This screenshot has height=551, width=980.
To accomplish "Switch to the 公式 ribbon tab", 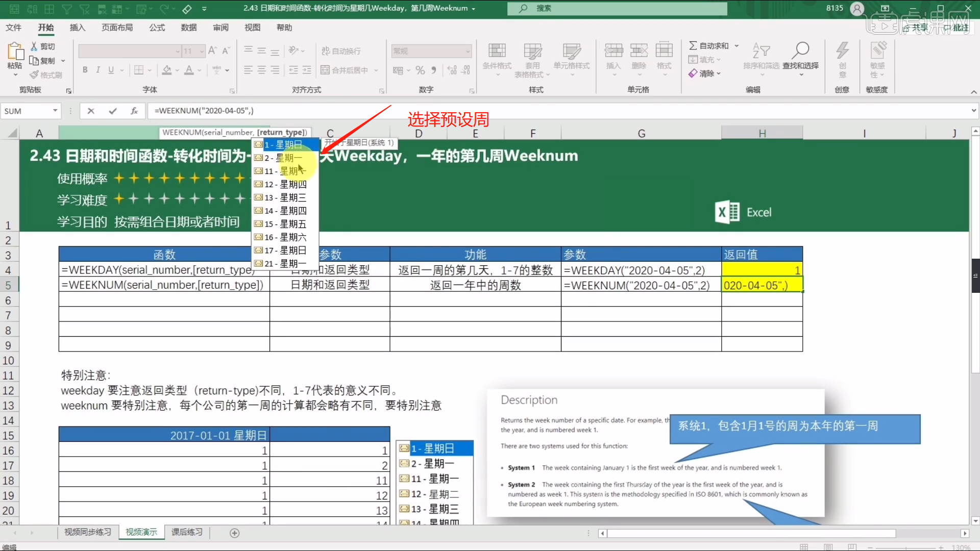I will [157, 28].
